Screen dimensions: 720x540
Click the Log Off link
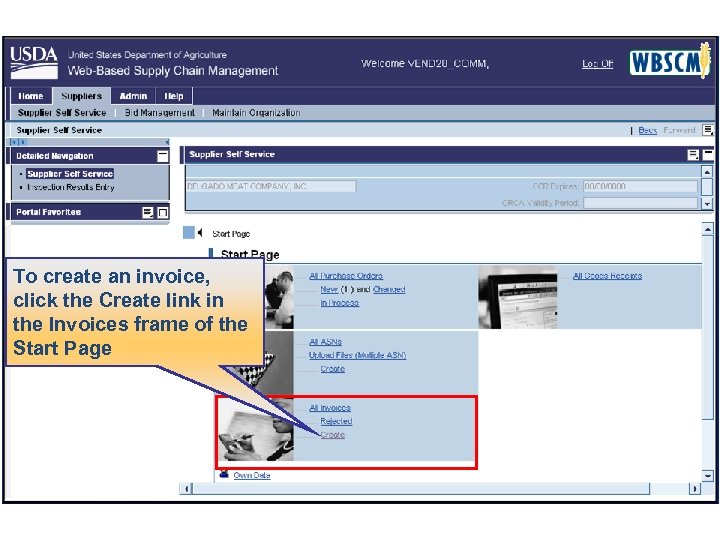point(597,64)
